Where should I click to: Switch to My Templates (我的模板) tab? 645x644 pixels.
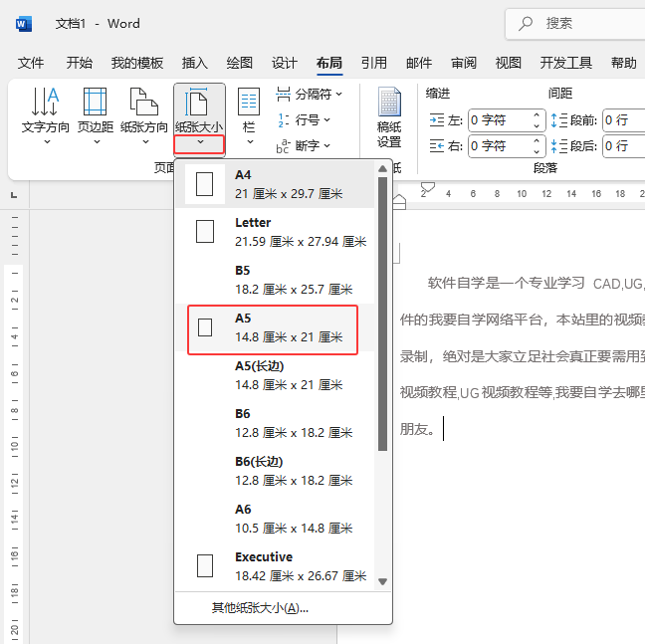[x=137, y=63]
